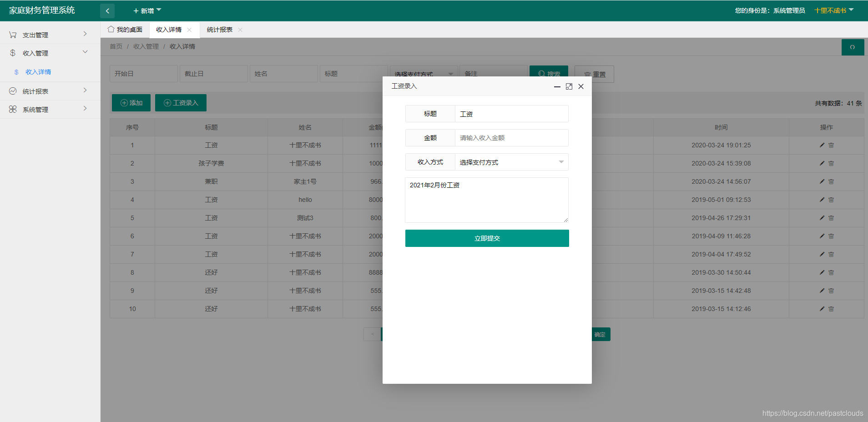
Task: Click the dollar icon for 收入管理
Action: [x=13, y=53]
